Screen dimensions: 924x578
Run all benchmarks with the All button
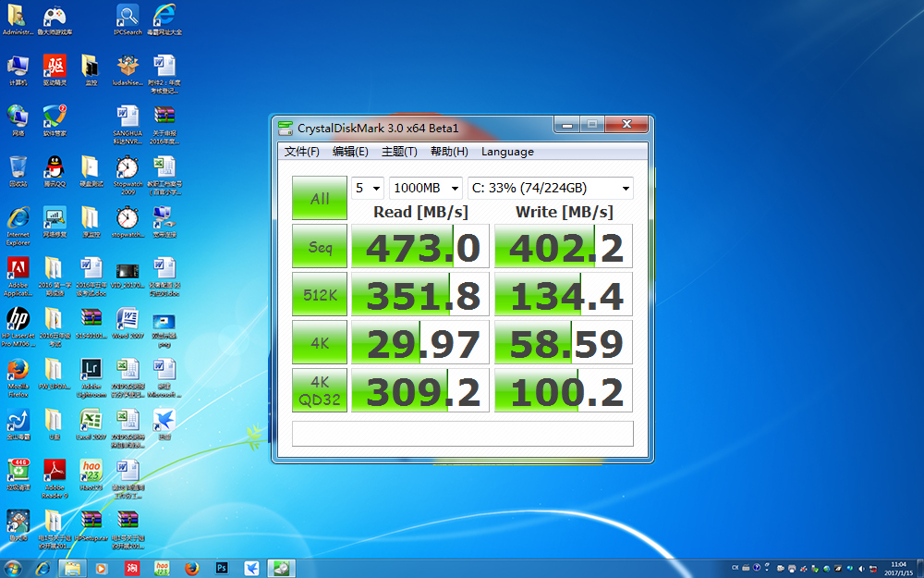point(320,198)
